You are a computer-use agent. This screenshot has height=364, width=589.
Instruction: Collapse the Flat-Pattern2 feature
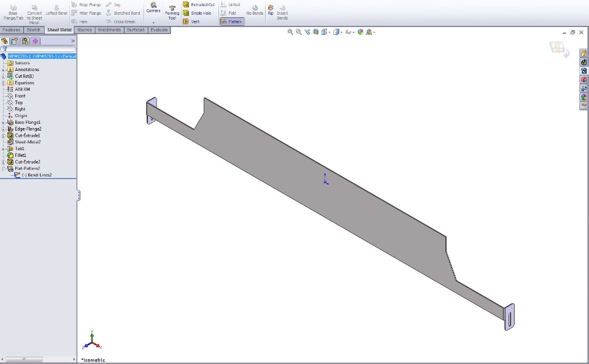(x=4, y=169)
